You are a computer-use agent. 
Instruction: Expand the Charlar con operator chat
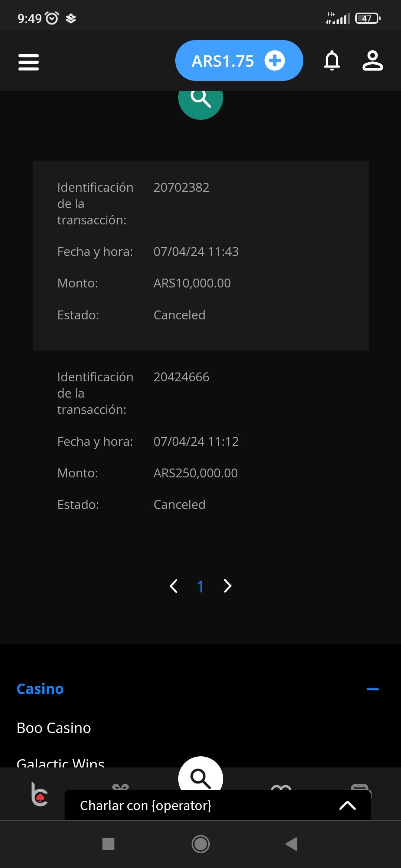tap(348, 805)
